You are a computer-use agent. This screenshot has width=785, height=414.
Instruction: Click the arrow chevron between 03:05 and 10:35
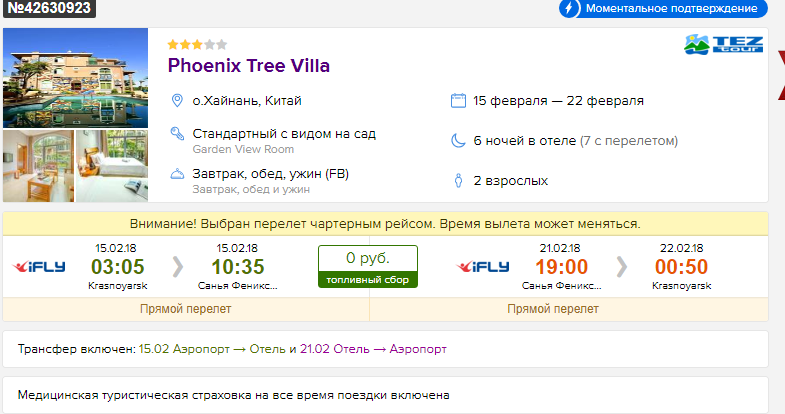pyautogui.click(x=178, y=267)
